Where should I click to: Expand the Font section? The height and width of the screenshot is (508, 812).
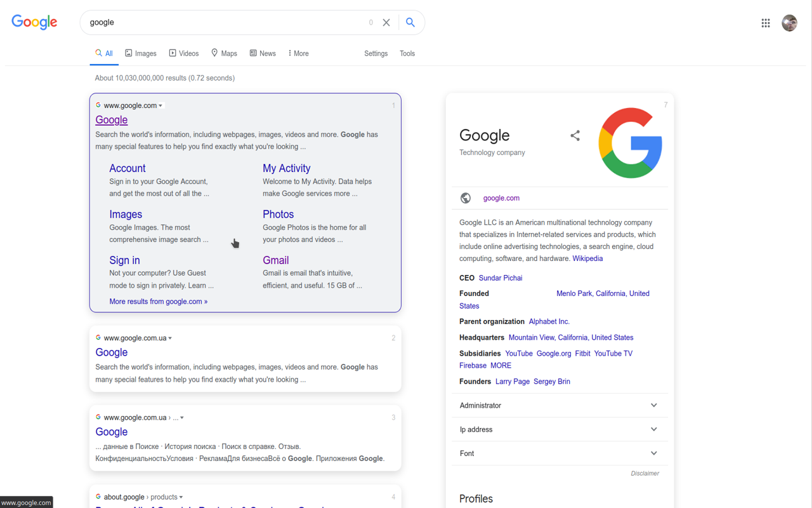[560, 453]
